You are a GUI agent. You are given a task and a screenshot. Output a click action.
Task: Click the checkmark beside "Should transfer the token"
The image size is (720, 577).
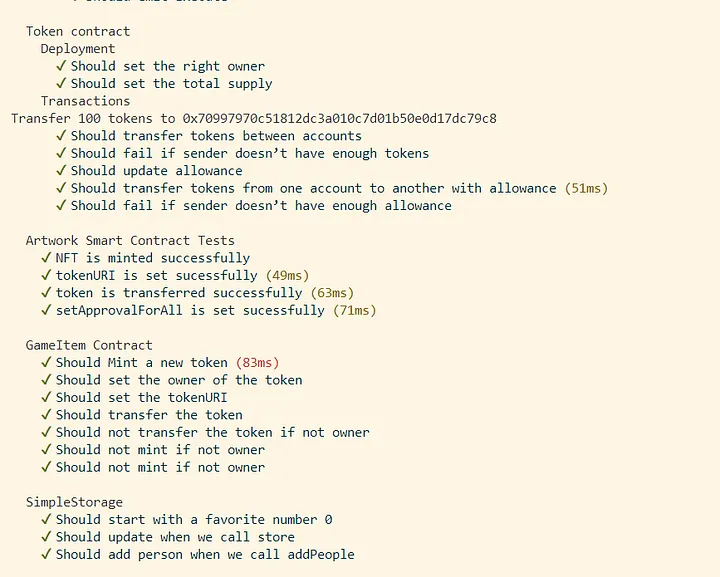[47, 415]
